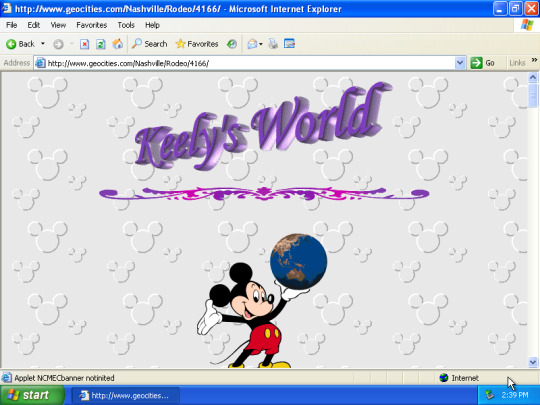Screen dimensions: 540x405
Task: Open the Tools menu
Action: tap(126, 25)
